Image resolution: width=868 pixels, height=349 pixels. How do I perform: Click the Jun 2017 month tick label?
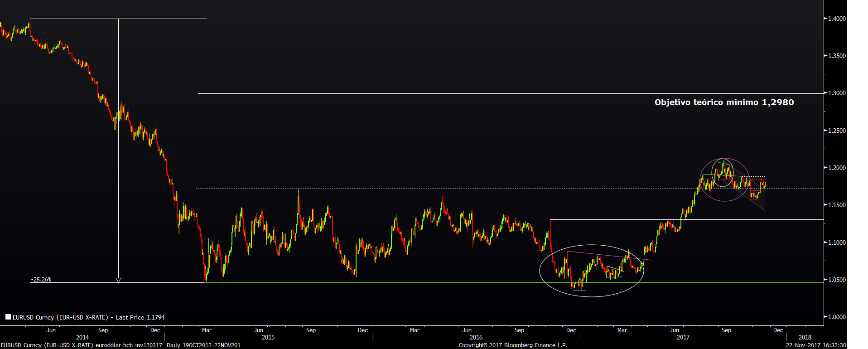tap(674, 330)
